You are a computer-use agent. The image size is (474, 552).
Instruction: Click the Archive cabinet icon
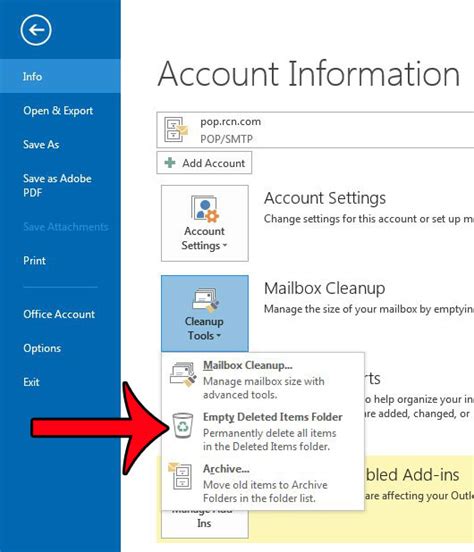coord(181,476)
